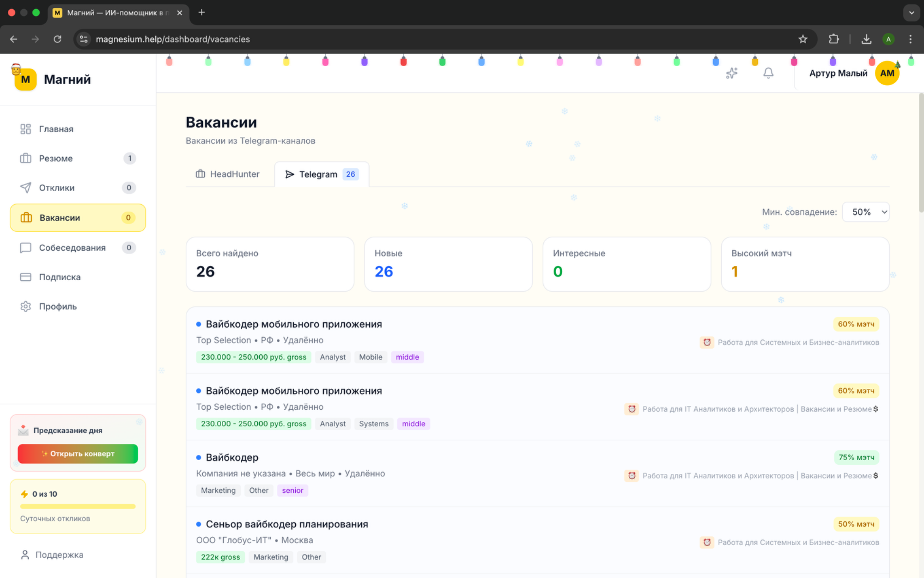
Task: Open Chrome three-dots menu
Action: tap(910, 39)
